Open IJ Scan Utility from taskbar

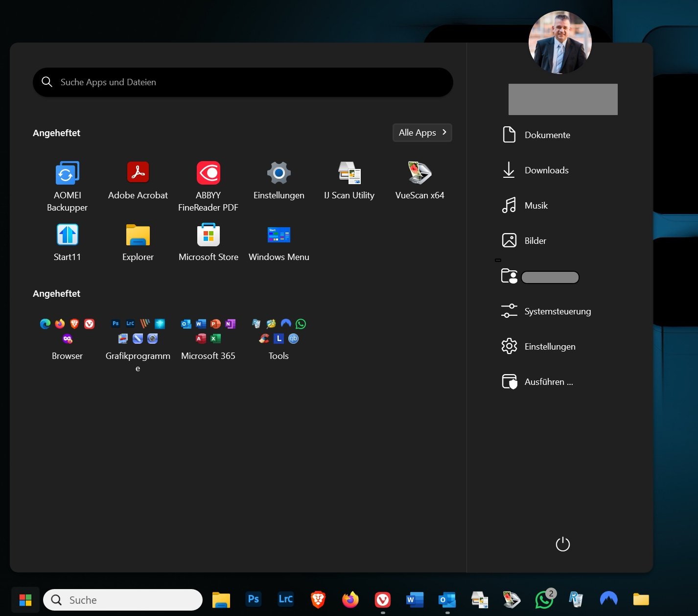[x=480, y=599]
